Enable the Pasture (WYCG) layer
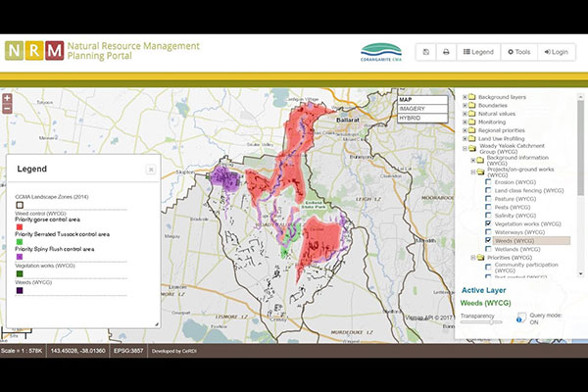The height and width of the screenshot is (392, 588). 488,198
